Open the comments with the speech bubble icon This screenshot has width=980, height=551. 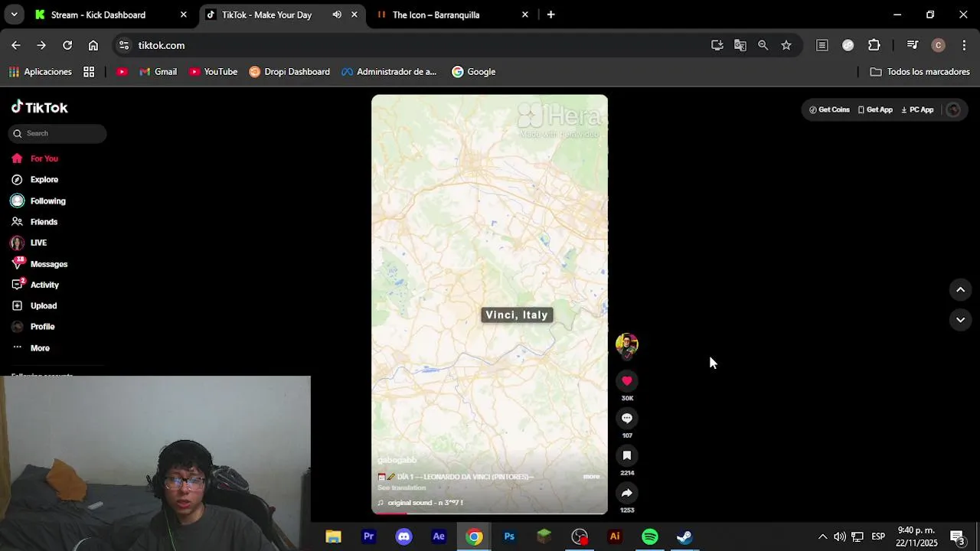pos(627,419)
